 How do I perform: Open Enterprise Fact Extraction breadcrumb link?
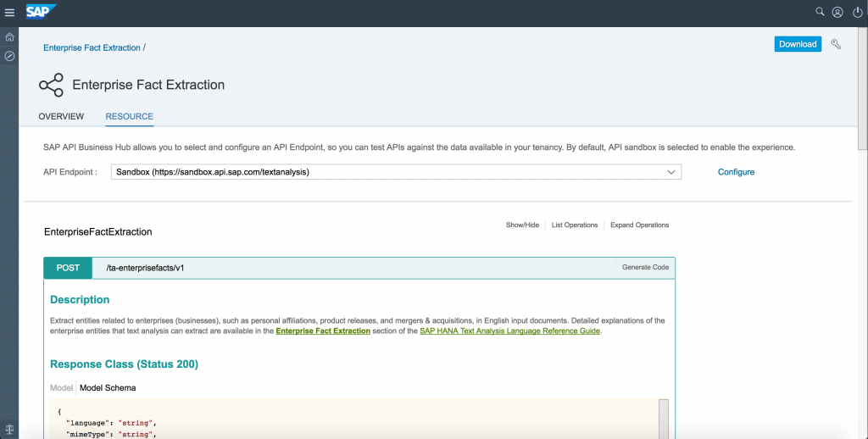pos(92,47)
